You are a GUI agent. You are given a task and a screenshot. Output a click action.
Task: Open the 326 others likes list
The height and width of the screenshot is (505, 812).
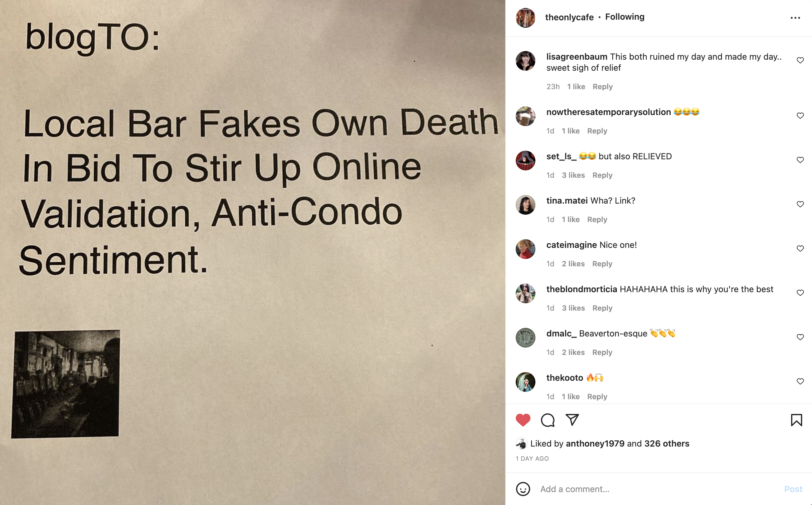[667, 443]
